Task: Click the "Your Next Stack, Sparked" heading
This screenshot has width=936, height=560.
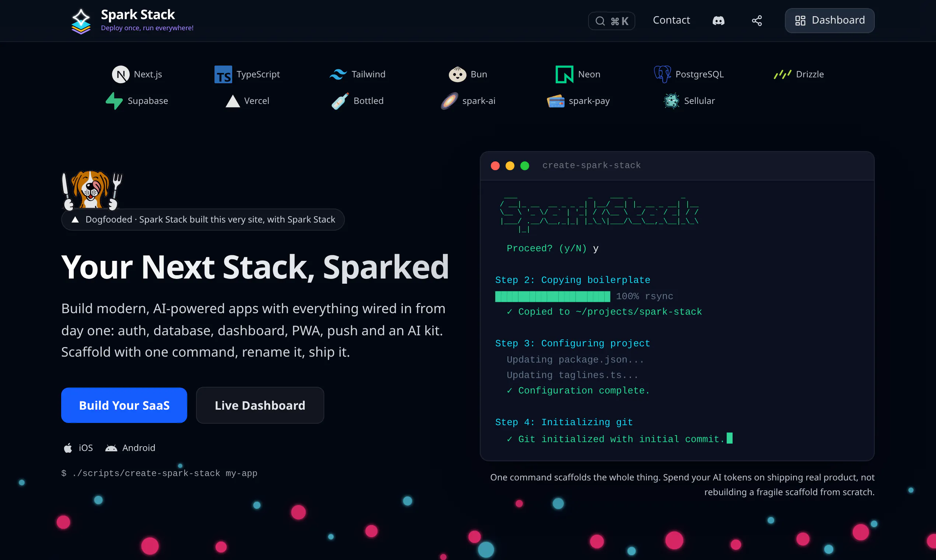Action: click(x=255, y=267)
